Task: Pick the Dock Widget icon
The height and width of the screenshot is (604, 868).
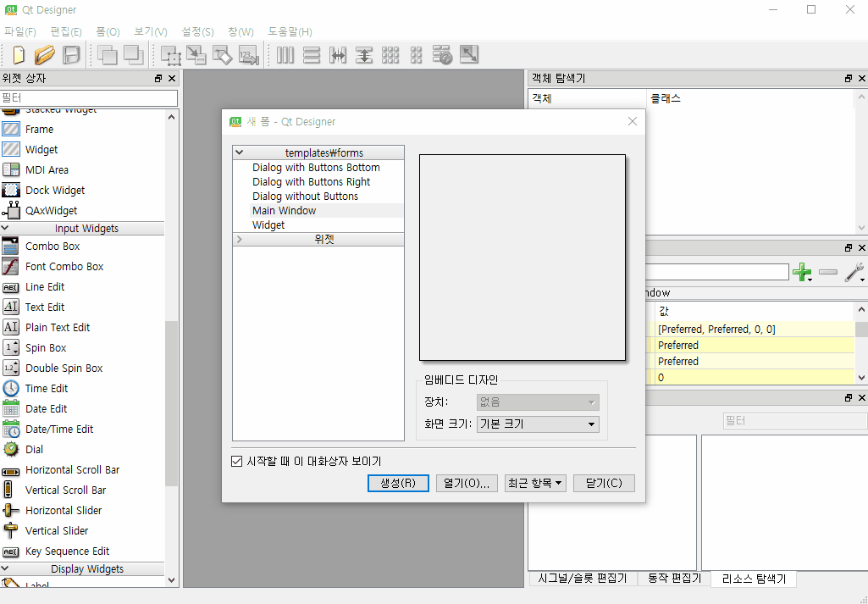Action: pos(10,191)
